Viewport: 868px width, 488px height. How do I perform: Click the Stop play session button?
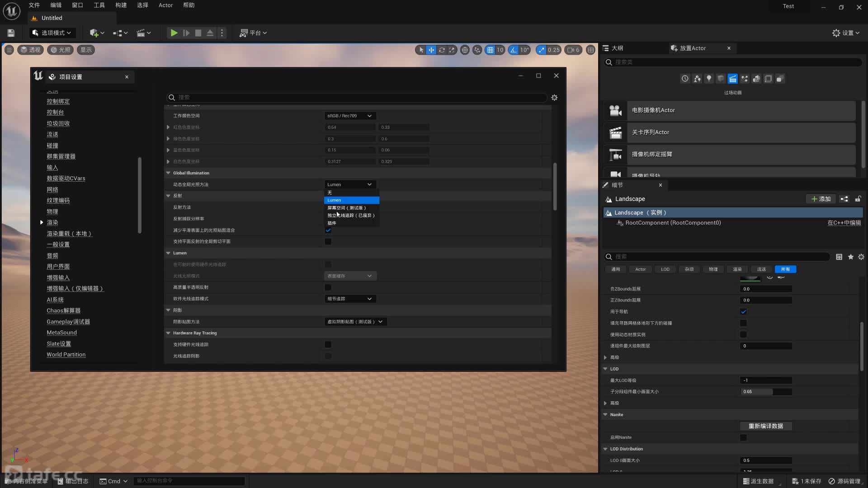198,33
